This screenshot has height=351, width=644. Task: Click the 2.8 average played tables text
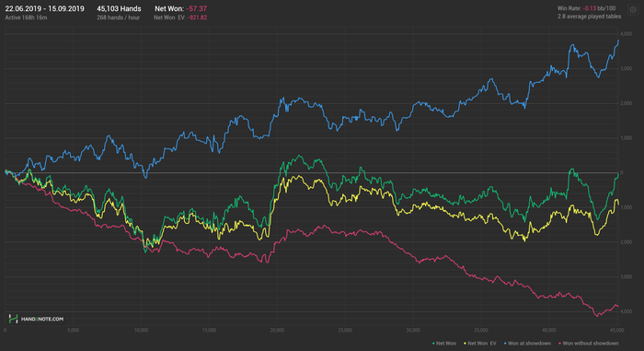(x=590, y=17)
